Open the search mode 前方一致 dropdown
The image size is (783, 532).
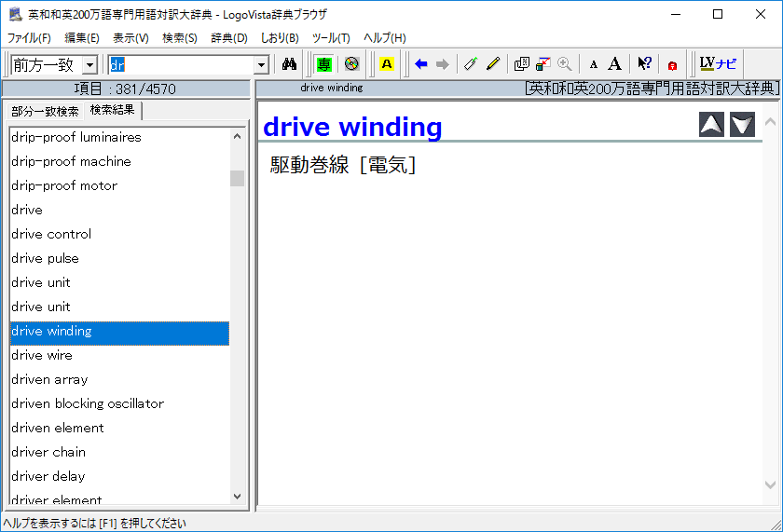pyautogui.click(x=89, y=65)
